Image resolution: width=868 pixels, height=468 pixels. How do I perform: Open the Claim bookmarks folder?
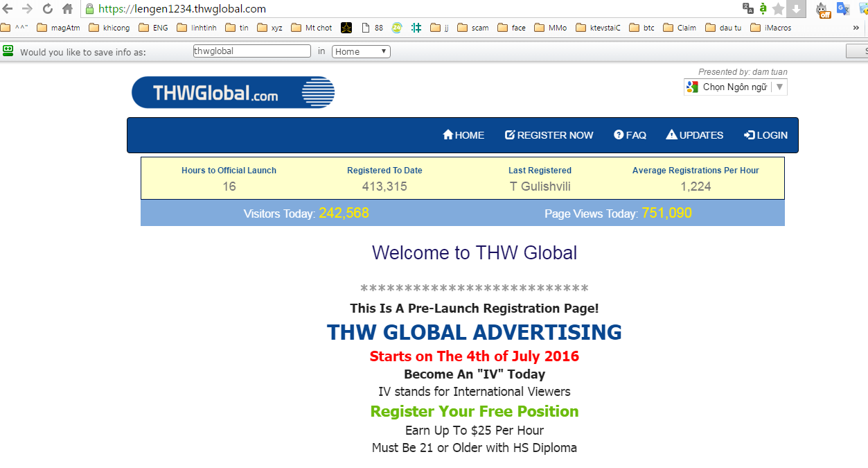(x=680, y=28)
